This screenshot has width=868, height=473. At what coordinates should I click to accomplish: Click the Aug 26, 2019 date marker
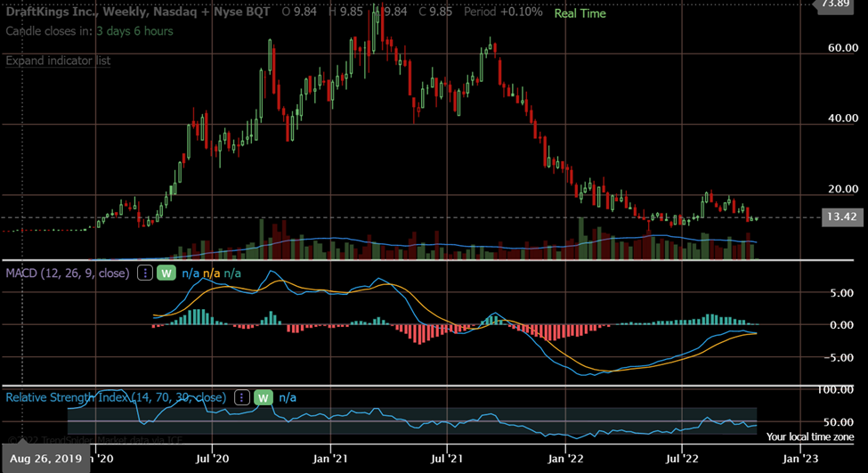[46, 459]
